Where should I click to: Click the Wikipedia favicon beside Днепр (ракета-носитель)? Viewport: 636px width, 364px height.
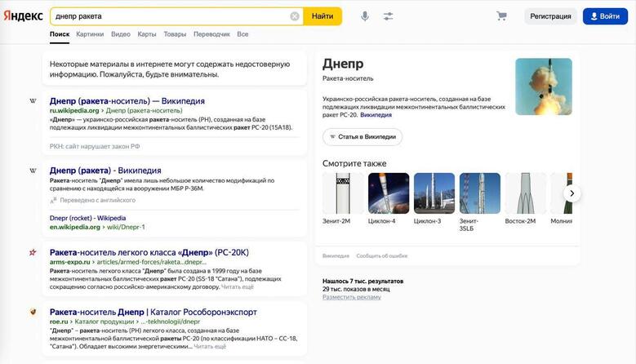[33, 101]
